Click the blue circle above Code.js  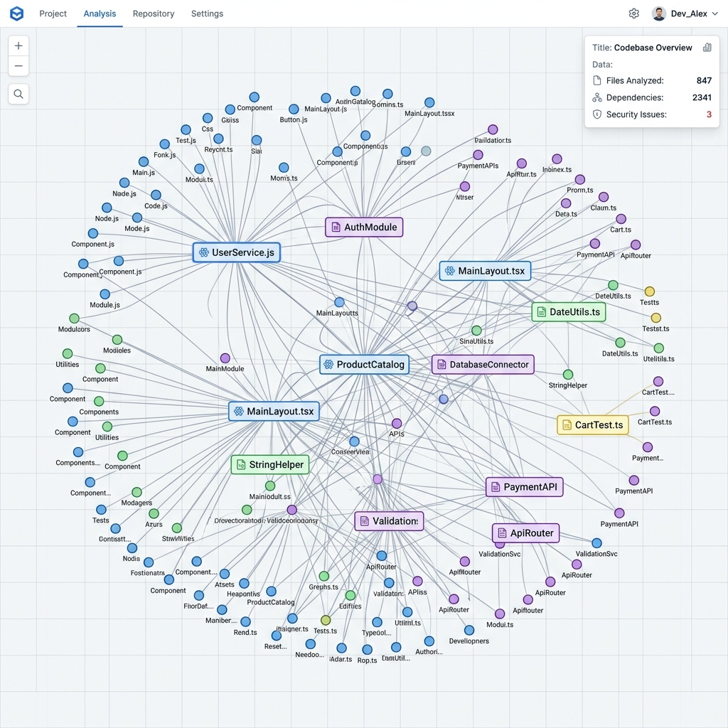pyautogui.click(x=156, y=195)
